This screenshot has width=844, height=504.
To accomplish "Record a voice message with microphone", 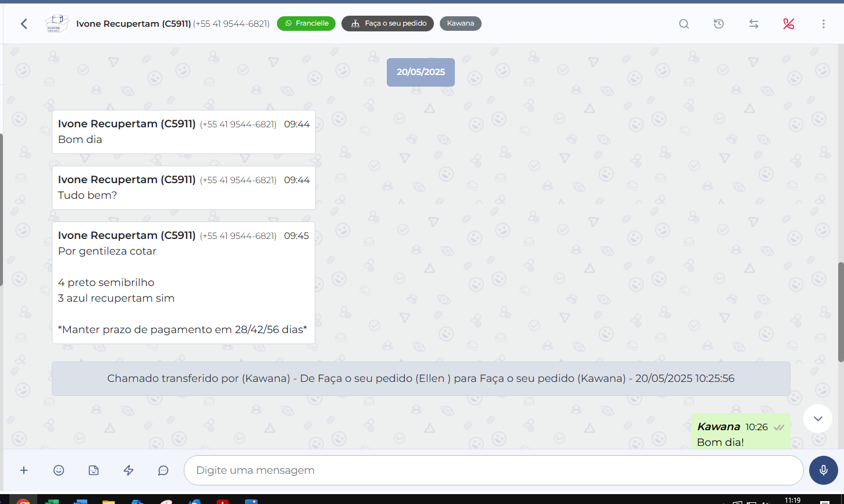I will (x=823, y=470).
